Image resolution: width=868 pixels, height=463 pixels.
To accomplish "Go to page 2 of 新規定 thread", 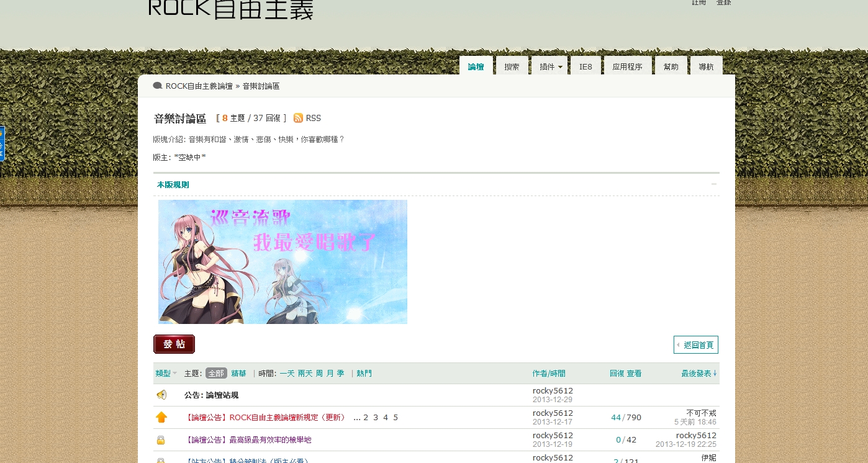I will coord(366,418).
